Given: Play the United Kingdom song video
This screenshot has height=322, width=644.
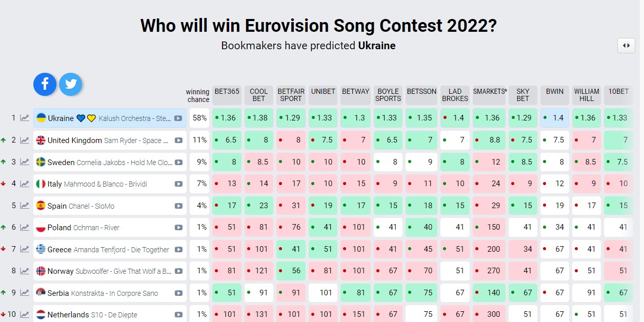Looking at the screenshot, I should [178, 140].
